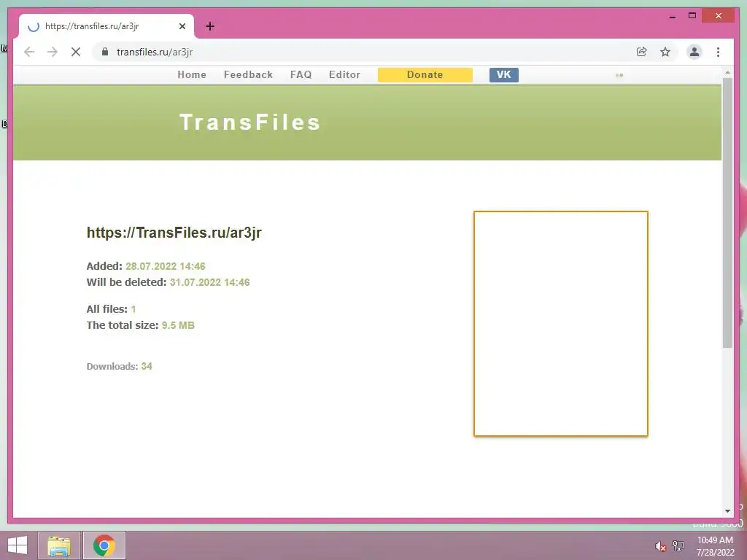Close the transfiles.ru/ar3jr tab
The image size is (747, 560).
[x=182, y=26]
